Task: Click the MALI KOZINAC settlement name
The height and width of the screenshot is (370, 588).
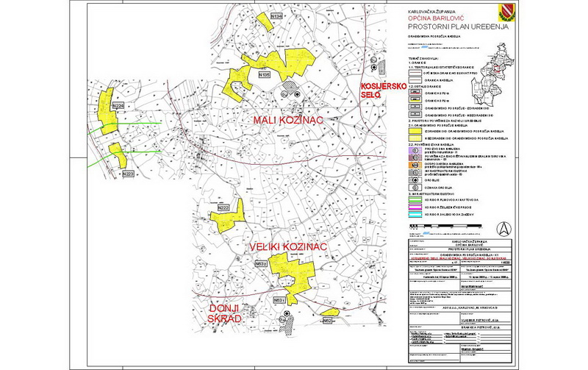Action: click(x=288, y=120)
